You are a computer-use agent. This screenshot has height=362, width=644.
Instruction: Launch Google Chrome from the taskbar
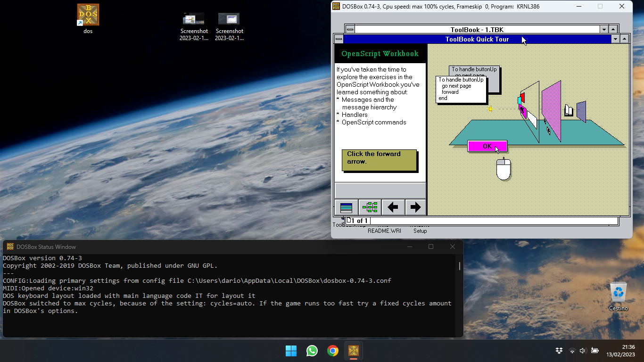click(x=333, y=351)
